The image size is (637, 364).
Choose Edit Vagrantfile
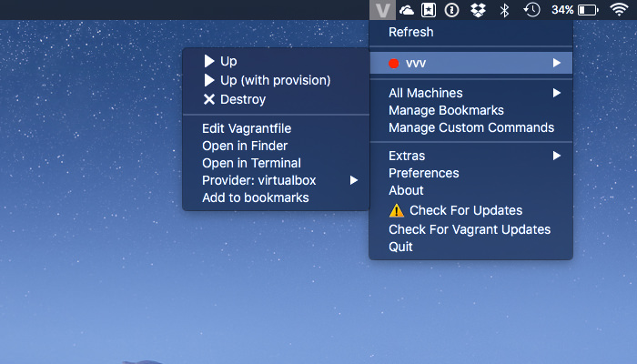pos(276,128)
